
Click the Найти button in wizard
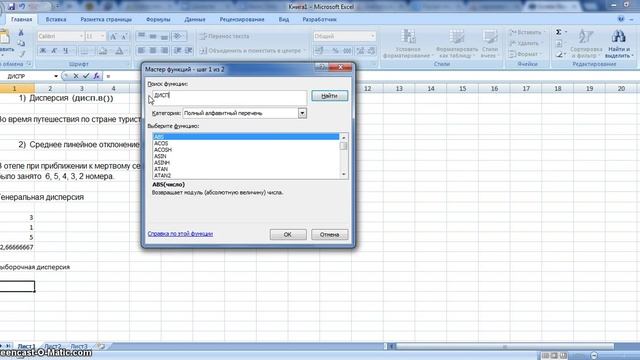[x=329, y=96]
